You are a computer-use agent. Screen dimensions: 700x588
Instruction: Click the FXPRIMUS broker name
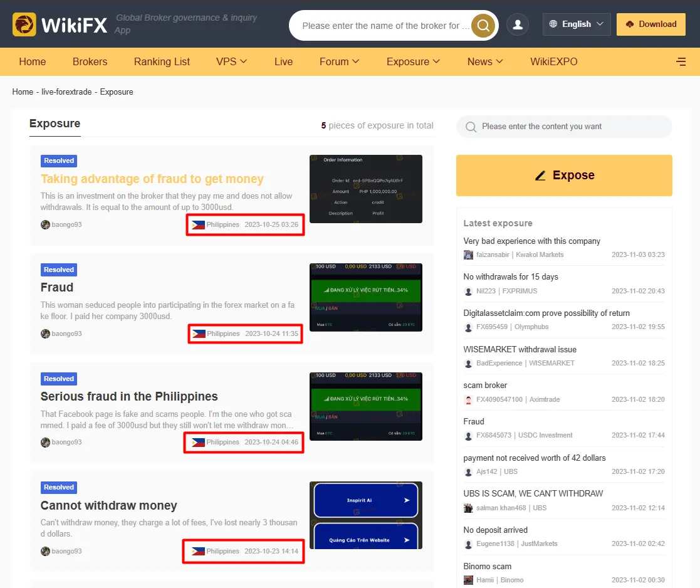(520, 291)
